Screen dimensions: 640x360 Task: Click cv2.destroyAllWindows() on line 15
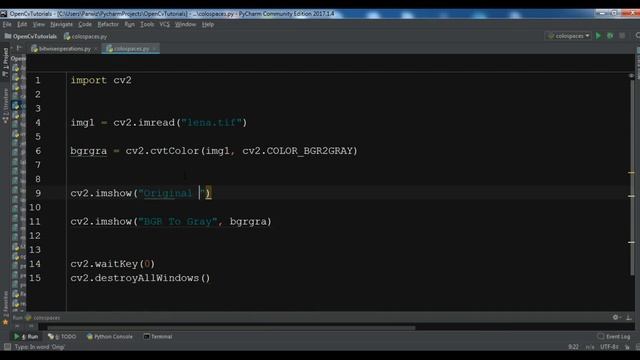140,278
